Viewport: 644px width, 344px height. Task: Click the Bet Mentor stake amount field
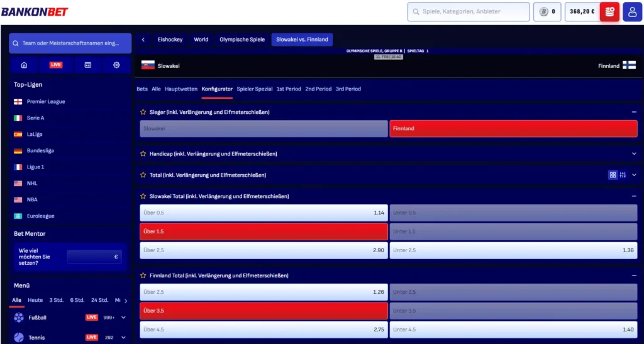[94, 257]
